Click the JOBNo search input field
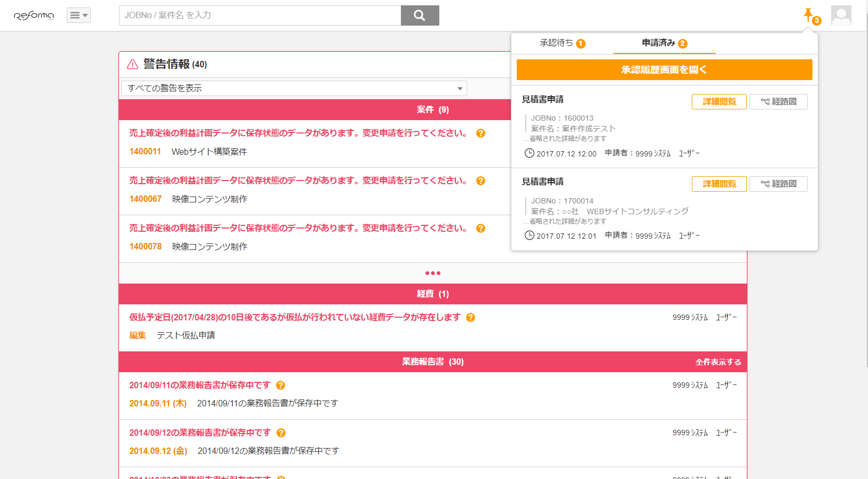 pos(260,15)
